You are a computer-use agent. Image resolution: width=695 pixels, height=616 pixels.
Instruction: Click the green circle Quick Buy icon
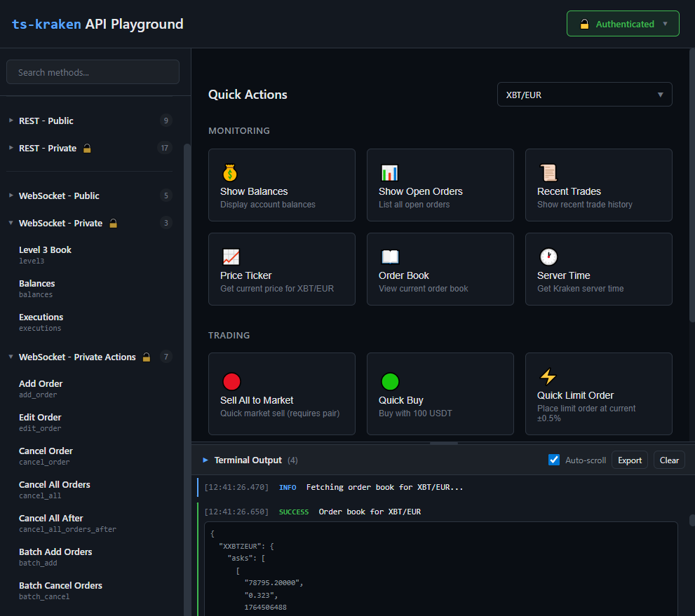(x=390, y=381)
